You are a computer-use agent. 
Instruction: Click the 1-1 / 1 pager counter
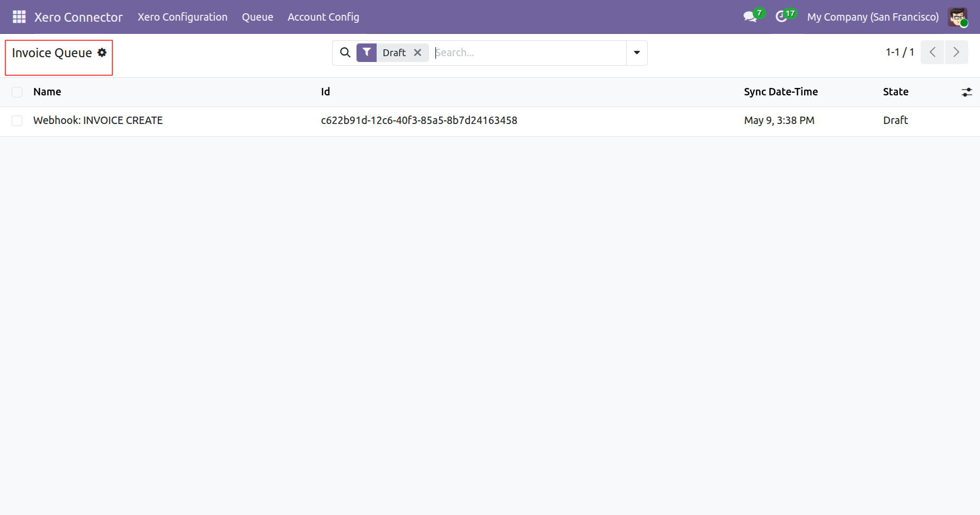coord(900,52)
